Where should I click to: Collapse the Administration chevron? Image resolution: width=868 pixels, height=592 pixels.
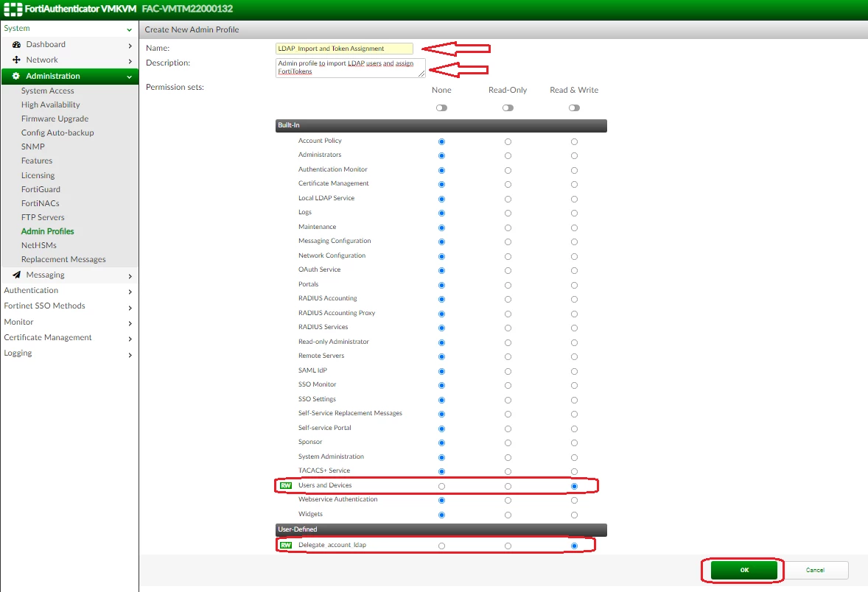click(x=129, y=77)
